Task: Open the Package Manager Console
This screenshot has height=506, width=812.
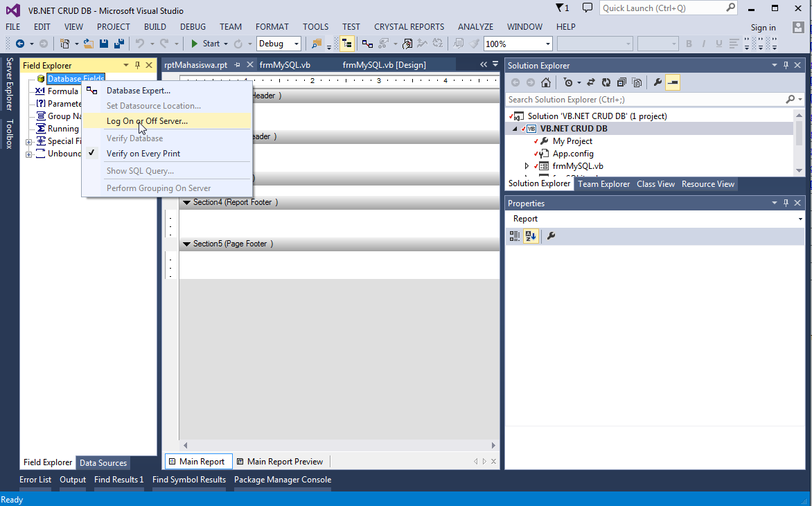Action: pyautogui.click(x=283, y=480)
